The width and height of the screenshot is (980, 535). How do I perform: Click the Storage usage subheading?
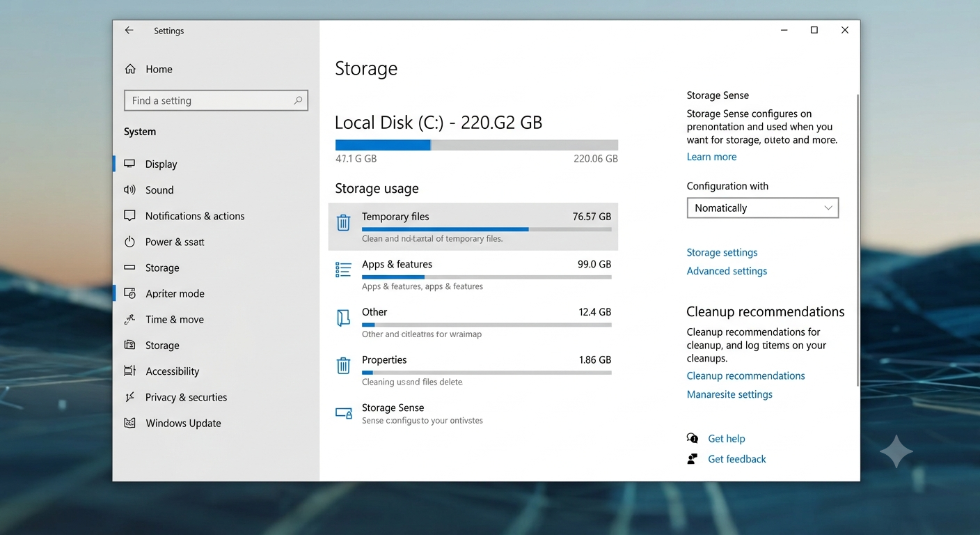(x=377, y=189)
